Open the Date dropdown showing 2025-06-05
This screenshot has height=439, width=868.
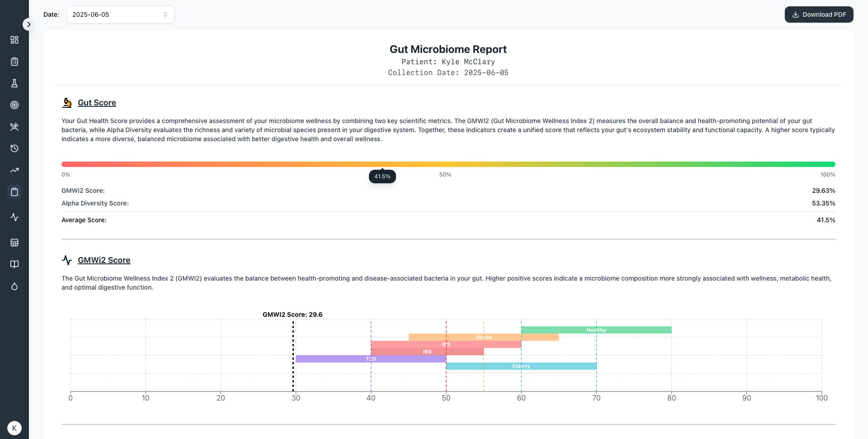point(120,14)
